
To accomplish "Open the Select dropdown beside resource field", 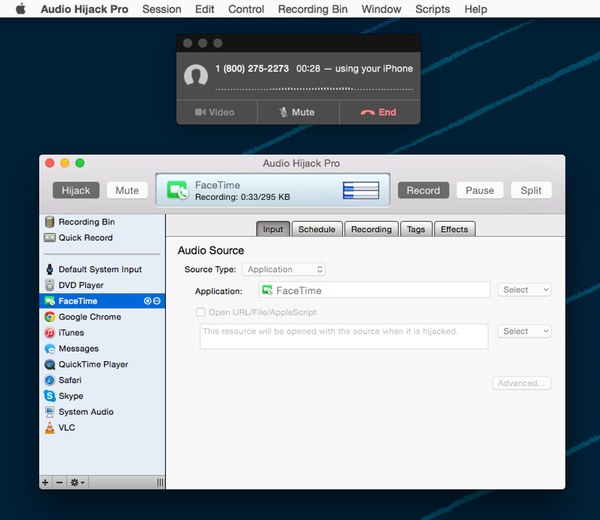I will [524, 331].
